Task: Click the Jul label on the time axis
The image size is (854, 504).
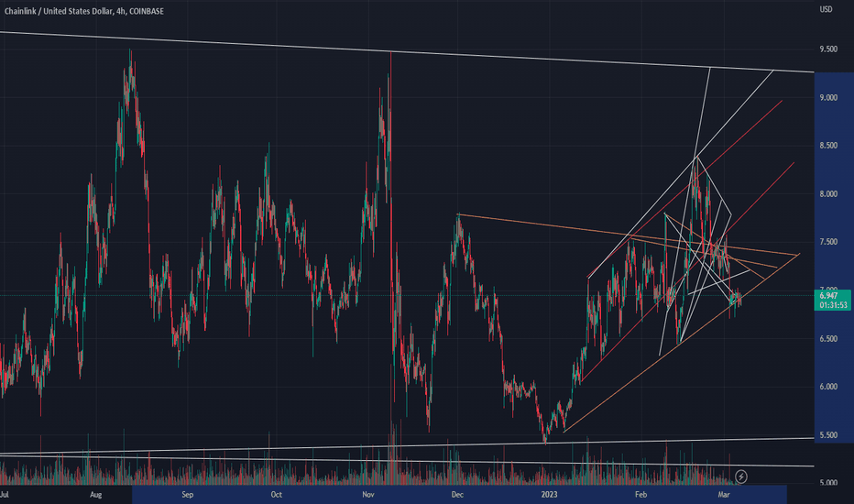Action: [x=5, y=495]
